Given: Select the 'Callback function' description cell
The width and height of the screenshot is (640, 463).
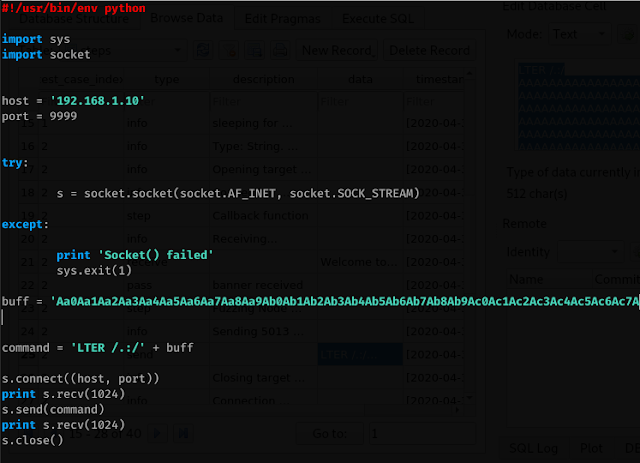Looking at the screenshot, I should click(x=264, y=216).
